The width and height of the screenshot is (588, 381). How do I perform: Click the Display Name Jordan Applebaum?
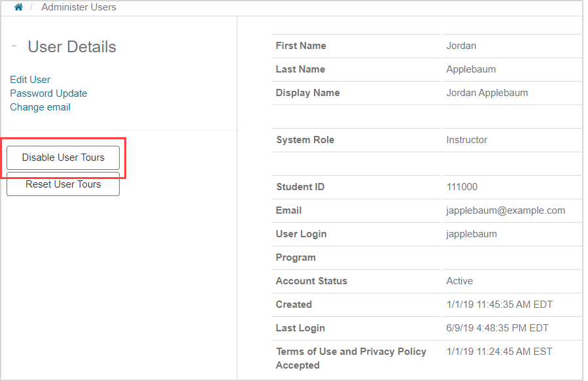487,92
